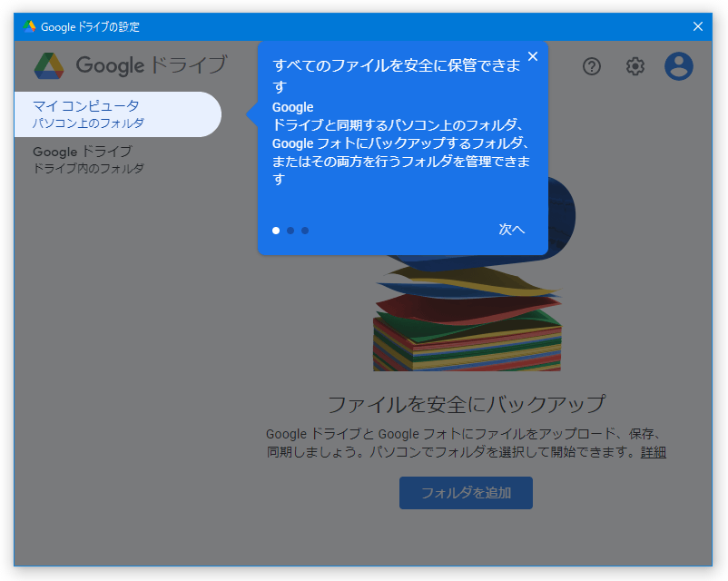Select the third tooltip page dot
728x581 pixels.
click(x=305, y=231)
